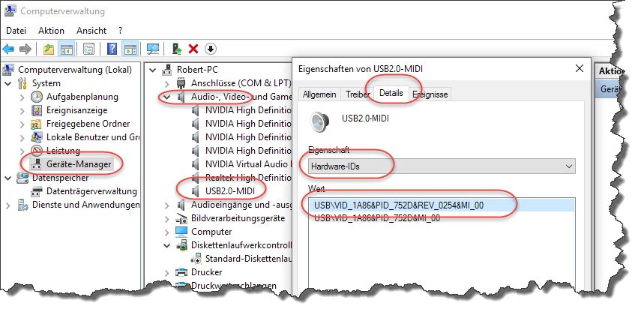Toggle the console tree pane icon
644x315 pixels.
67,49
